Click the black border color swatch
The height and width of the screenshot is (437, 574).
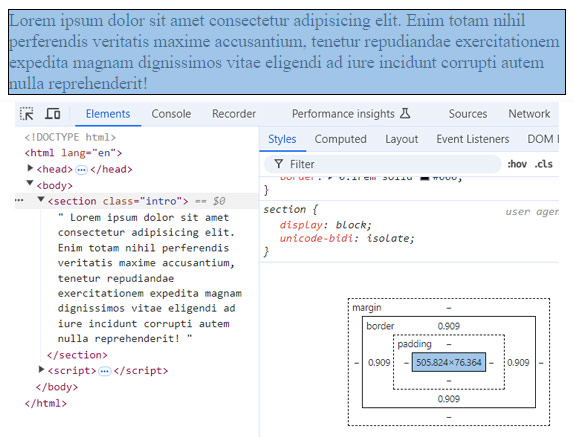pyautogui.click(x=425, y=178)
